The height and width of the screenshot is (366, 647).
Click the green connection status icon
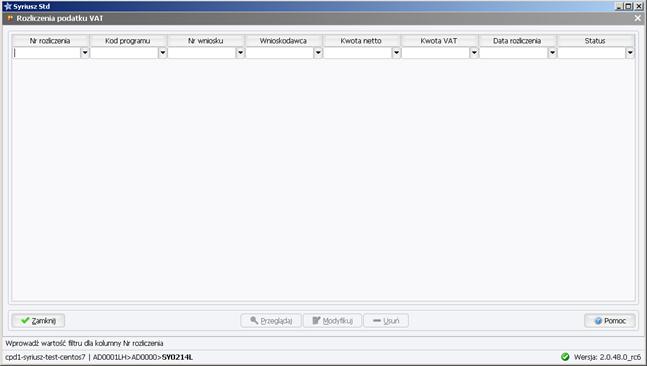tap(565, 357)
